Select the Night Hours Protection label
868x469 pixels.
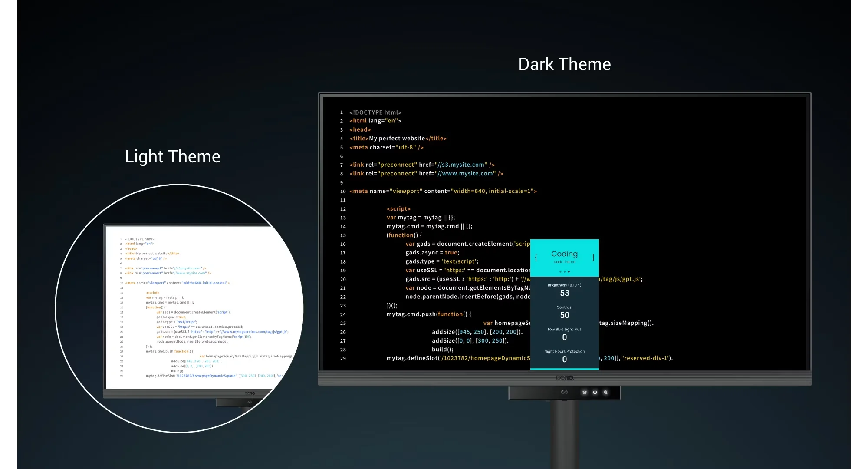[565, 352]
